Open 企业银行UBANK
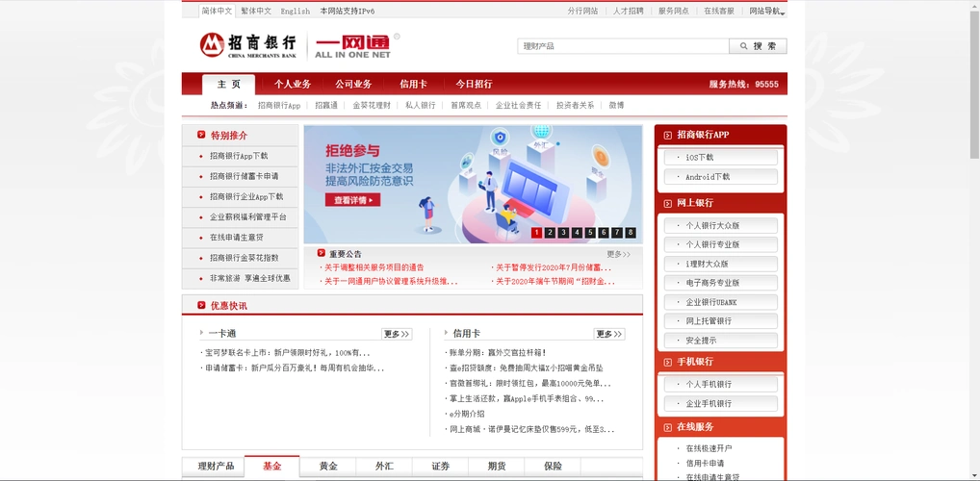This screenshot has height=481, width=980. 721,302
